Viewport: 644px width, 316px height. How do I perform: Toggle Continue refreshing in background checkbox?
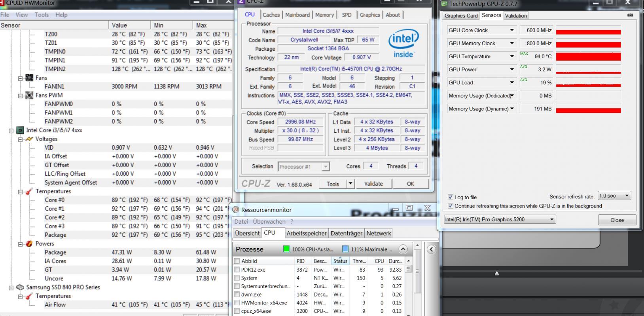[450, 206]
